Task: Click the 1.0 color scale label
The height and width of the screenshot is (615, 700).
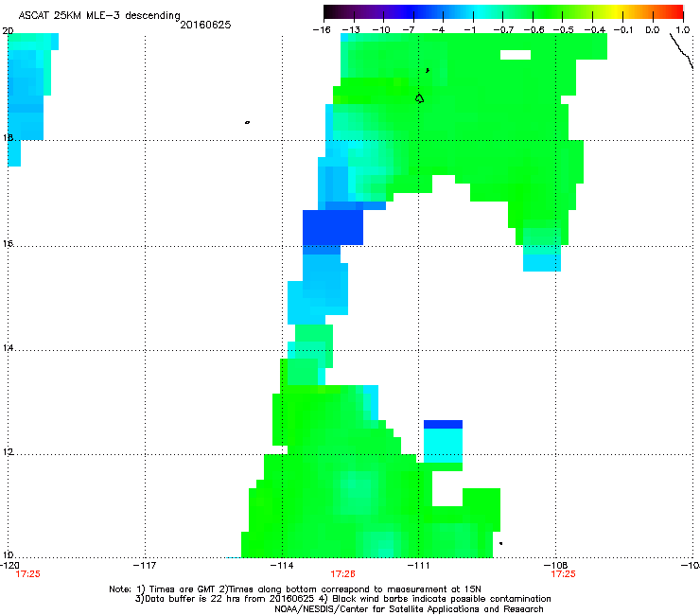Action: (683, 30)
